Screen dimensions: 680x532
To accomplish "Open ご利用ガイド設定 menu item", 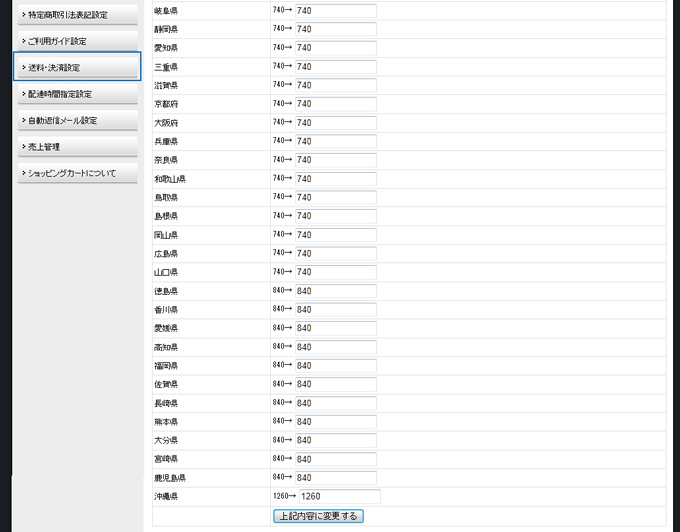I will point(77,41).
